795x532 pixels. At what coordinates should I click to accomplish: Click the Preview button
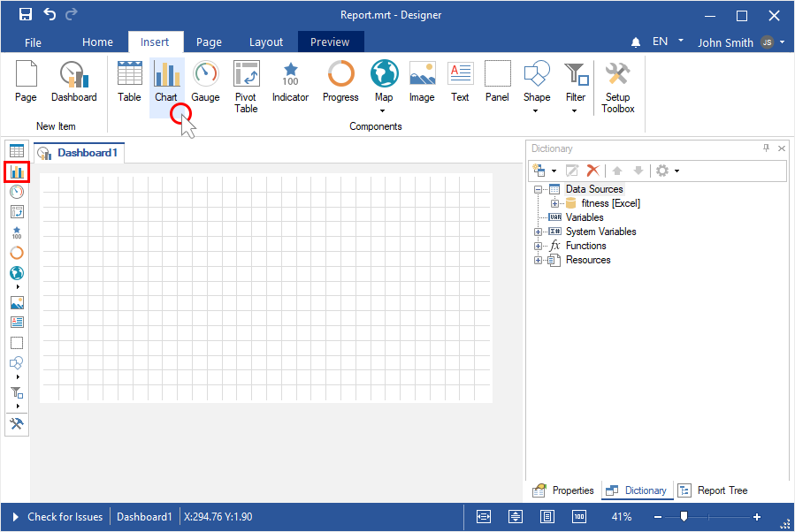[x=330, y=42]
